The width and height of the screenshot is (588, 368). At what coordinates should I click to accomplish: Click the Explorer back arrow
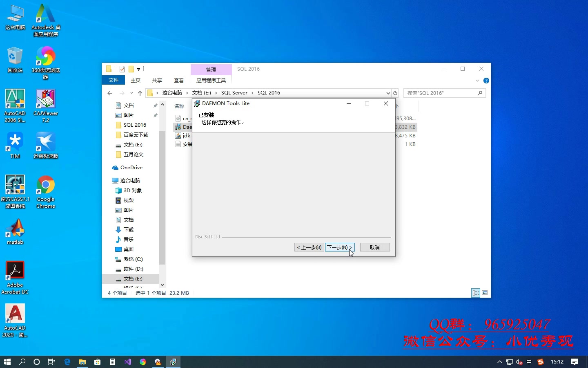coord(110,93)
